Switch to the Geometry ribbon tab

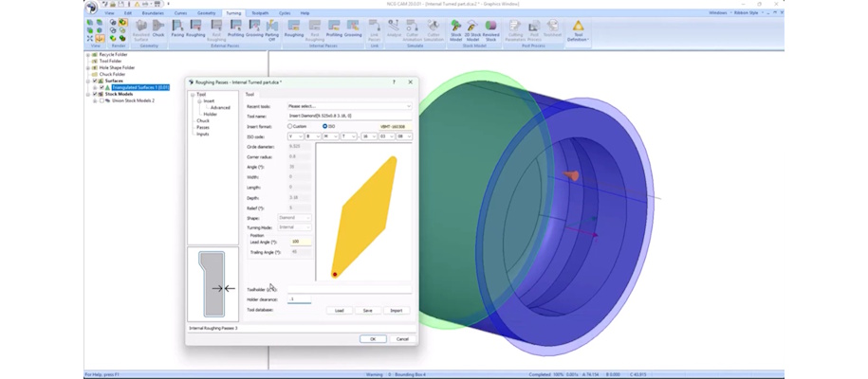(x=206, y=13)
